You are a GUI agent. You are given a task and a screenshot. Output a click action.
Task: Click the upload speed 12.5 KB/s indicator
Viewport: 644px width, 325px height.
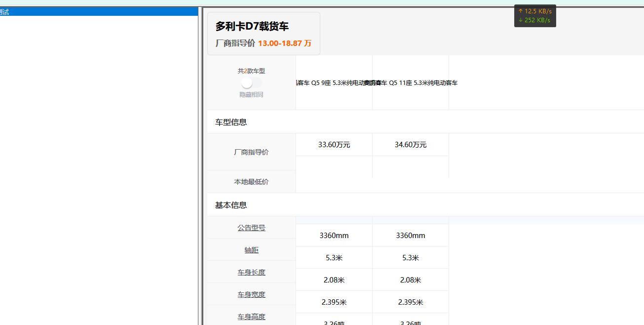(x=535, y=11)
